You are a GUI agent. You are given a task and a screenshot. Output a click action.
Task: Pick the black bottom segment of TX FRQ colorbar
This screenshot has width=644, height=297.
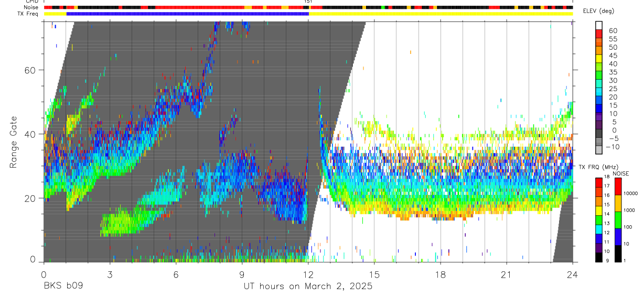point(598,257)
